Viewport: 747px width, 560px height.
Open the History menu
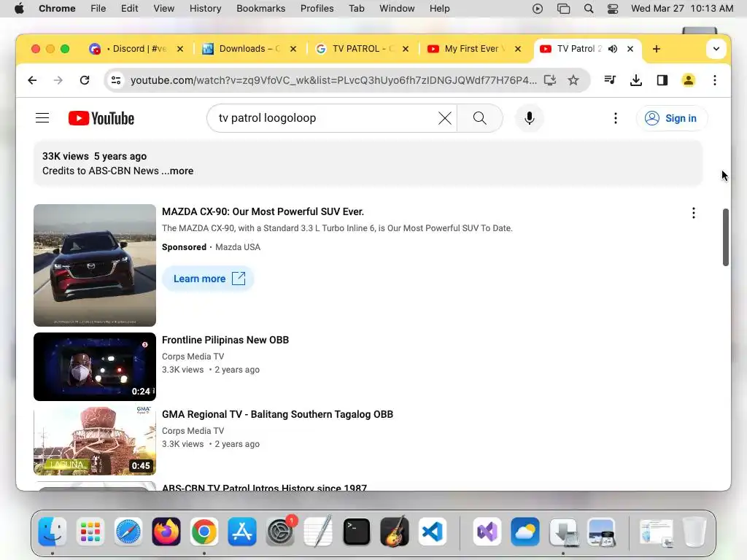coord(205,9)
